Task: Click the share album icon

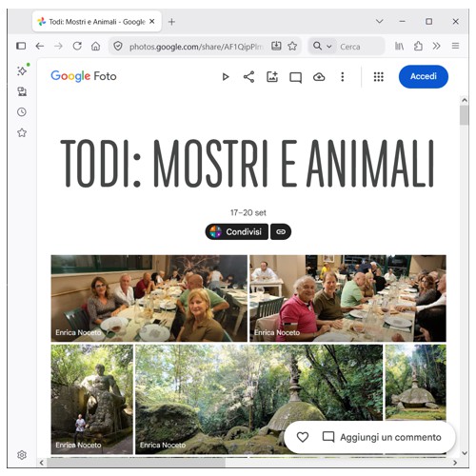Action: (248, 77)
